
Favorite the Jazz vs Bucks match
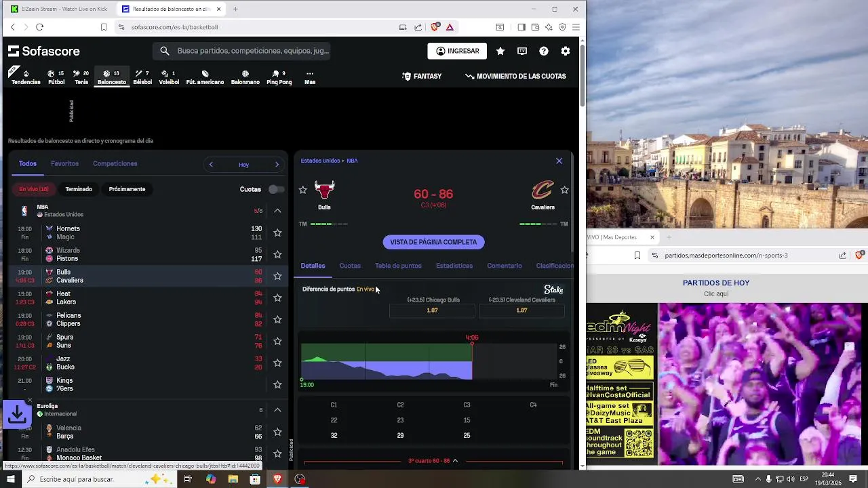tap(277, 363)
